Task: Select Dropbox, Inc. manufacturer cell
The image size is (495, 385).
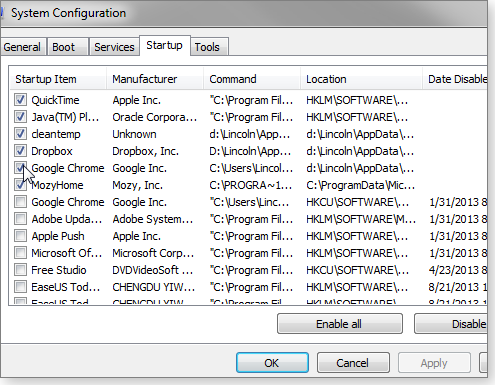Action: (x=146, y=151)
